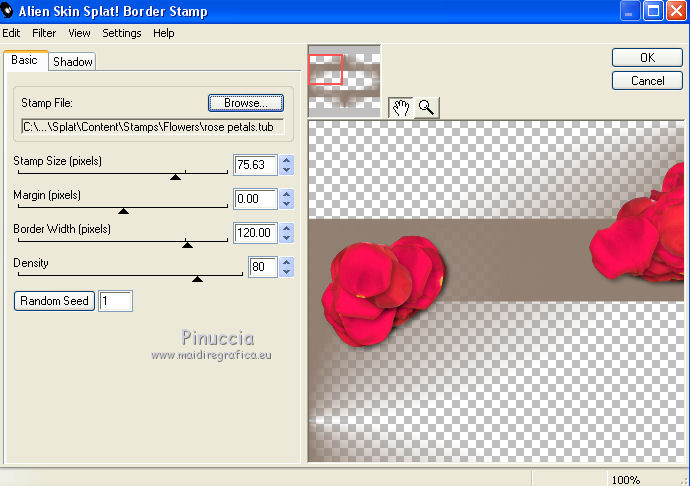Select the Magnifier zoom tool
This screenshot has height=486, width=690.
(x=426, y=107)
